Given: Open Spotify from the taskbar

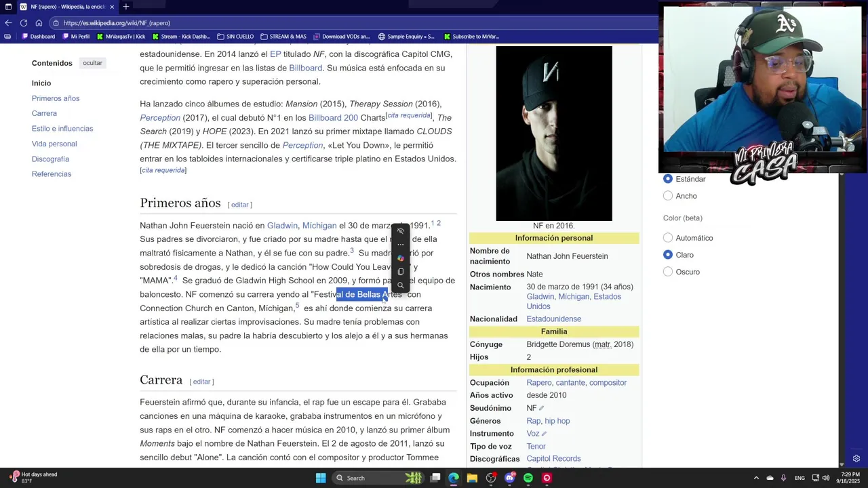Looking at the screenshot, I should pyautogui.click(x=528, y=478).
